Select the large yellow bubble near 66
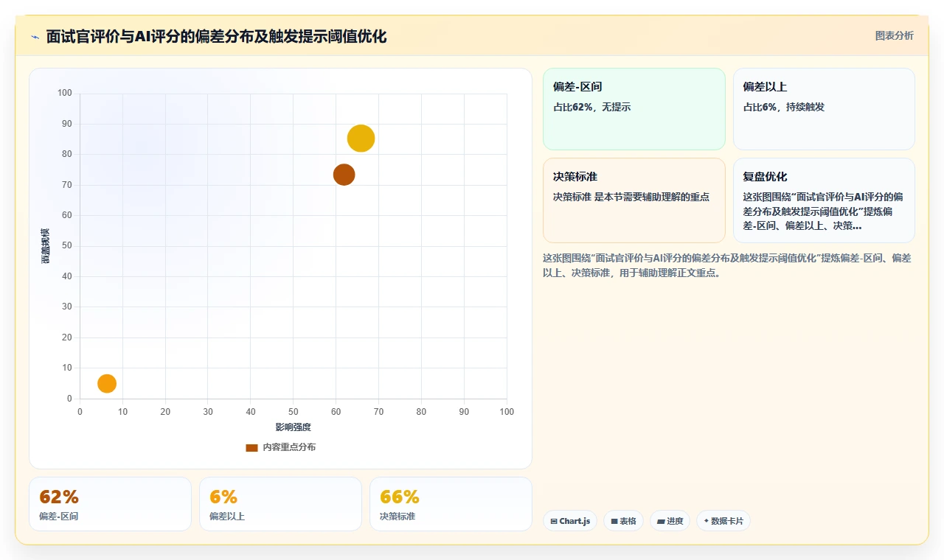This screenshot has width=944, height=560. (361, 138)
